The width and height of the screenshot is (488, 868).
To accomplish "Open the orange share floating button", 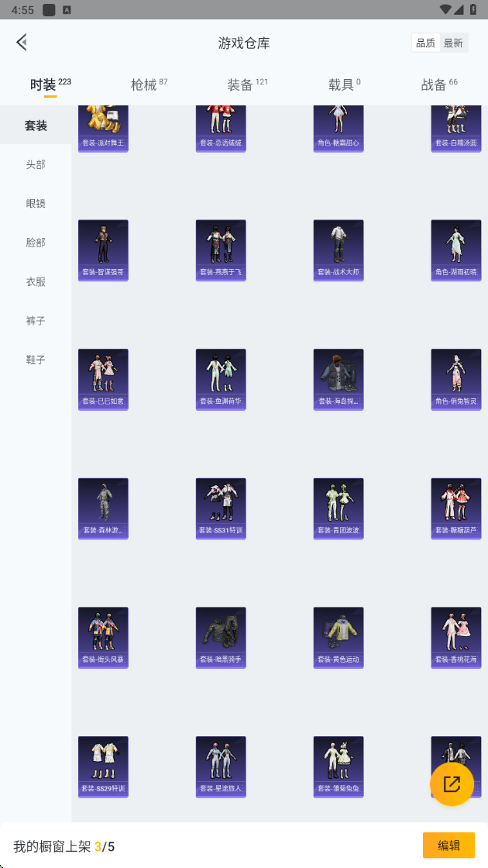I will click(452, 784).
